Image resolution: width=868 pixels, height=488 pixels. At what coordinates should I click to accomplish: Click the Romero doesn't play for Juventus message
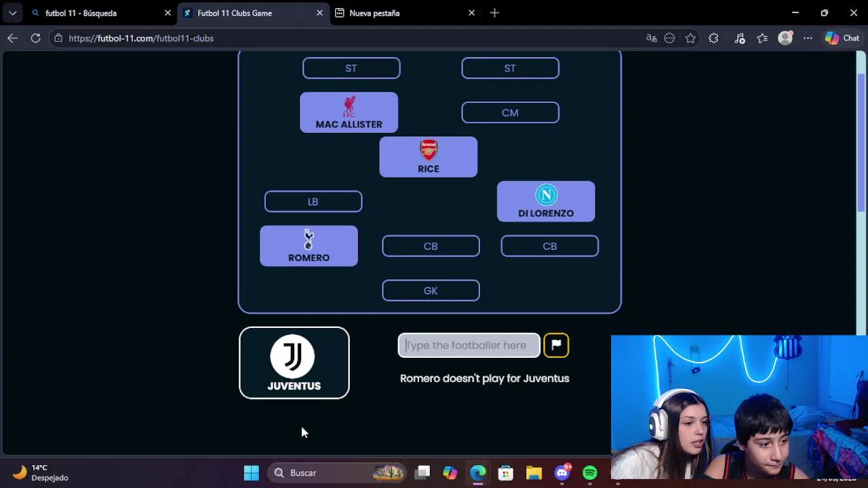(484, 378)
